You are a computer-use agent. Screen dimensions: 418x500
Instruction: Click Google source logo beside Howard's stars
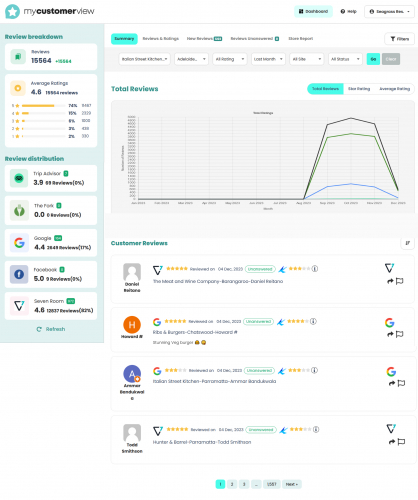tap(157, 322)
